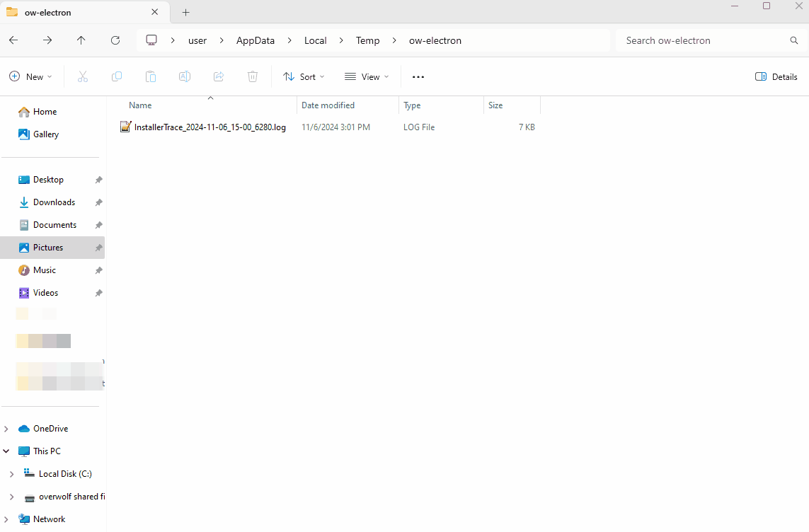Click the Music icon in sidebar
This screenshot has height=532, width=809.
click(24, 270)
